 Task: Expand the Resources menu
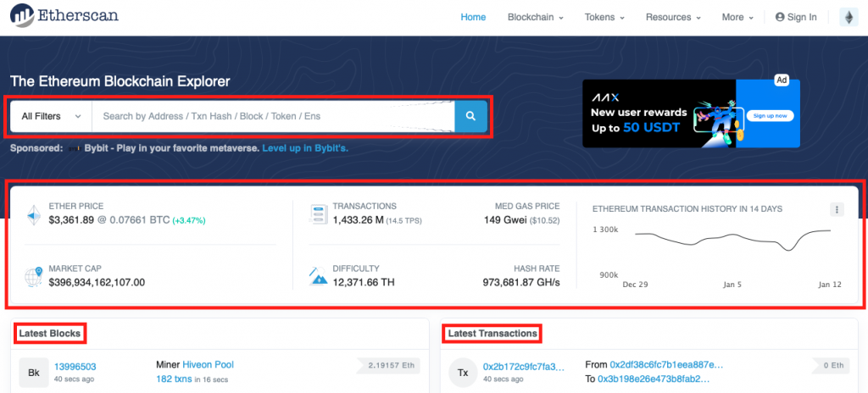pyautogui.click(x=673, y=17)
